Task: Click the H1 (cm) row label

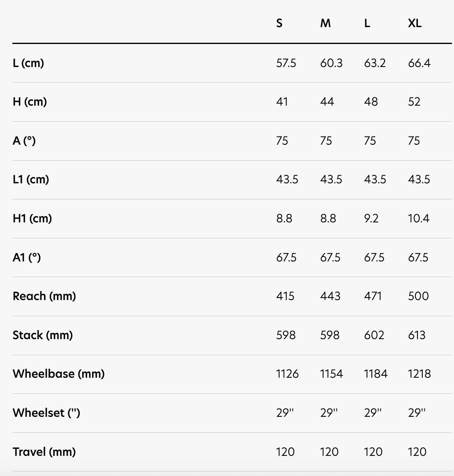Action: (x=32, y=219)
